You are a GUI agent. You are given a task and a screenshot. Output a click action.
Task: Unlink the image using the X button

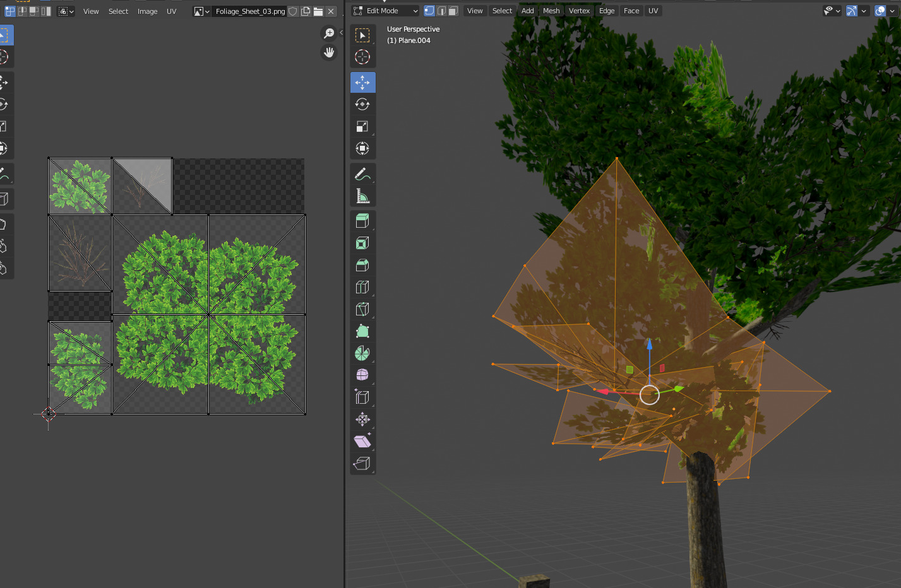coord(331,11)
